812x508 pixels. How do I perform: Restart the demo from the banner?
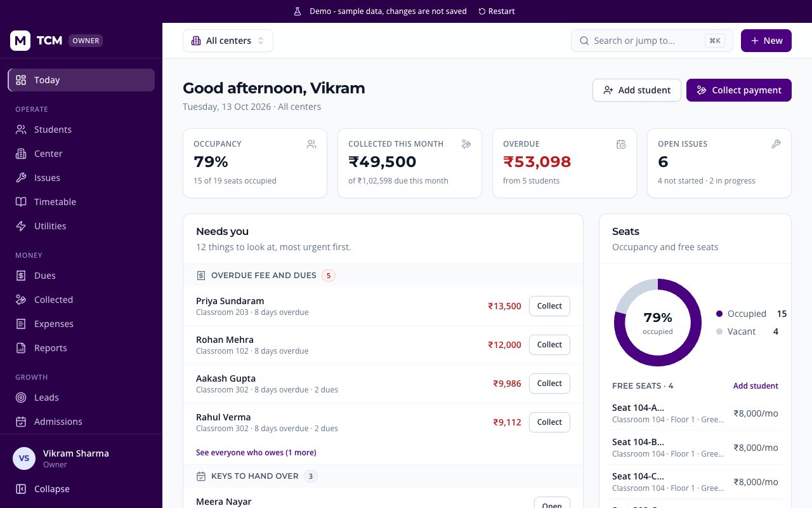[x=497, y=11]
